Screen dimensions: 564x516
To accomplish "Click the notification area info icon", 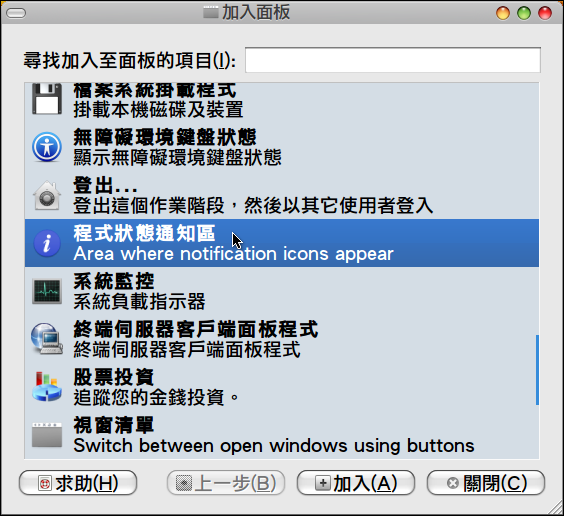I will click(x=47, y=243).
